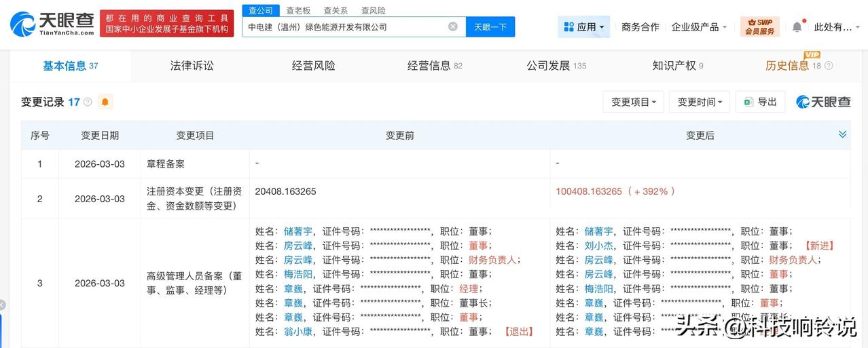Screen dimensions: 868x348
Task: Open the user account menu 此处有…
Action: point(837,27)
